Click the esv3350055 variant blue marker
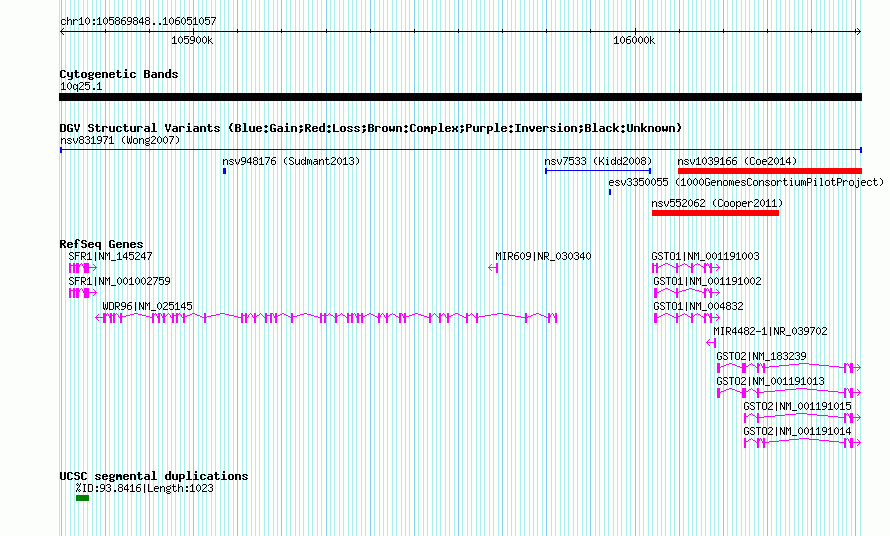This screenshot has width=890, height=536. (610, 192)
